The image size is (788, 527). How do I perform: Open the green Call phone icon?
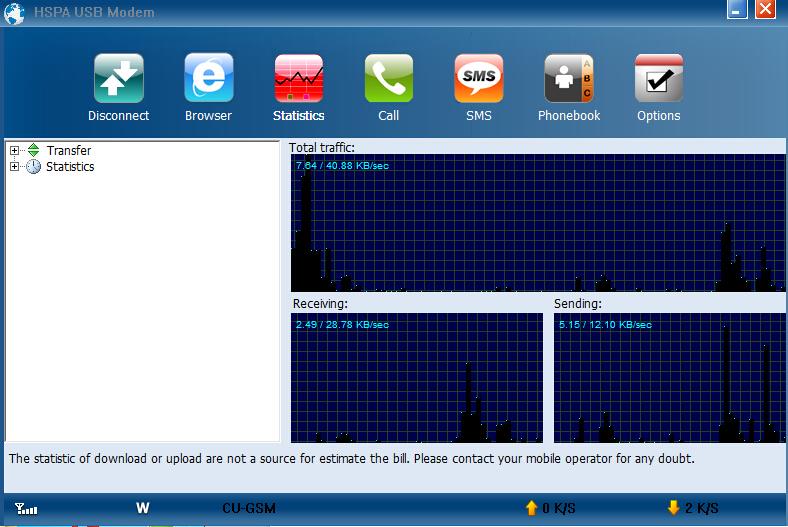[388, 78]
